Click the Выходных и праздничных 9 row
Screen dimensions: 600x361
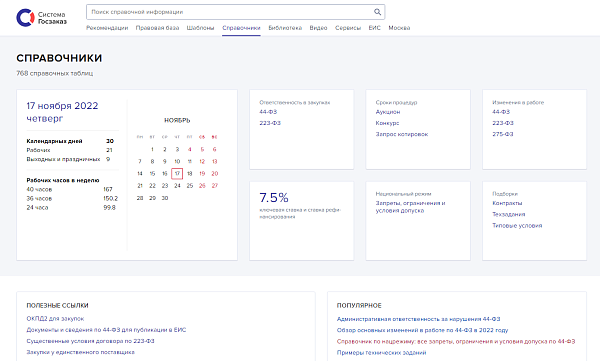68,159
